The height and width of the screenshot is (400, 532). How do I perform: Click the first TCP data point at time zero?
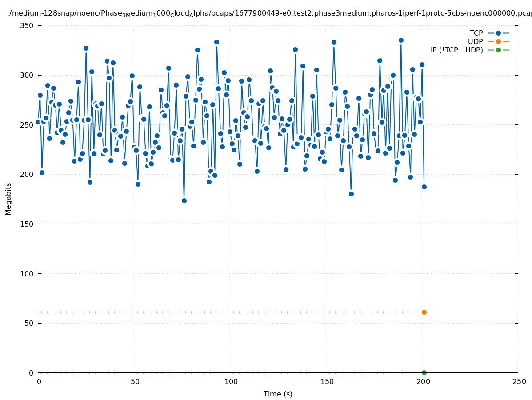(38, 122)
